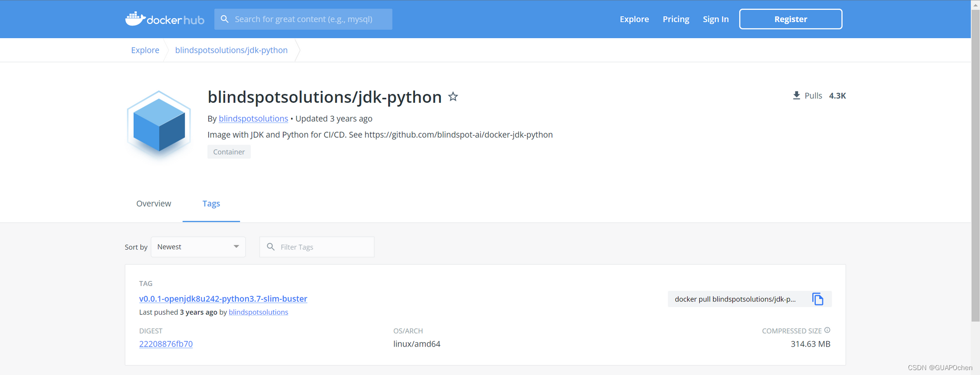
Task: Click the page vertical scrollbar
Action: (x=975, y=165)
